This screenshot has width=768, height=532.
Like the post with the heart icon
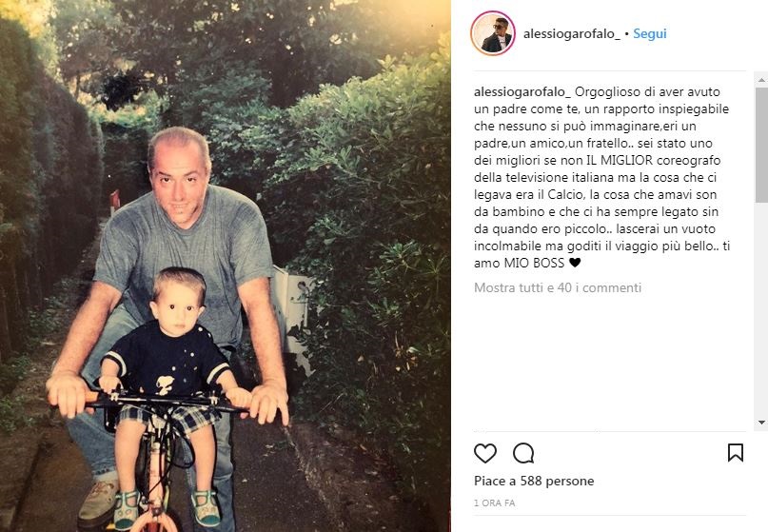[x=485, y=453]
